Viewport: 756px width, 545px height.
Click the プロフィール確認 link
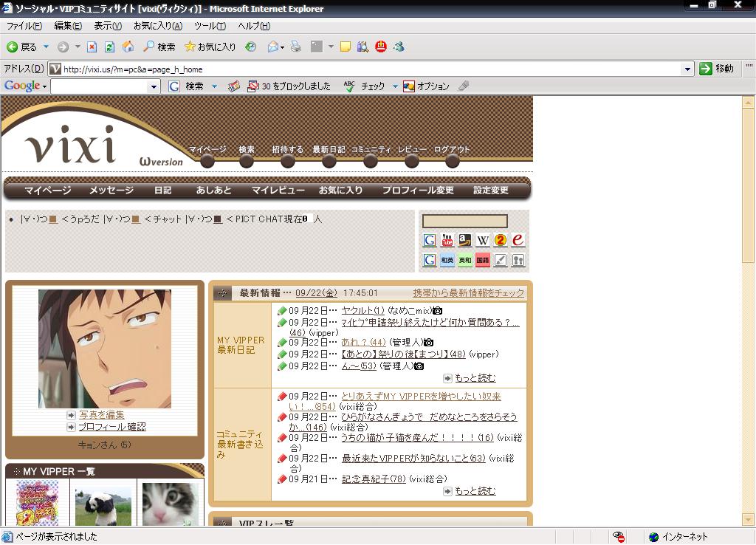click(x=112, y=427)
